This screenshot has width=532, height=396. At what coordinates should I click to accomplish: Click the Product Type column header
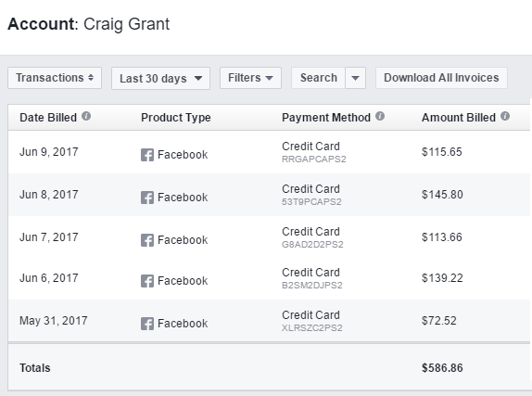point(176,118)
